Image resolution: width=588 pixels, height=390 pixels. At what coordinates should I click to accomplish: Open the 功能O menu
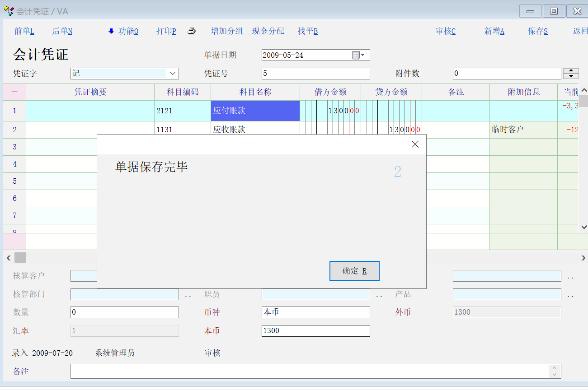tap(128, 31)
